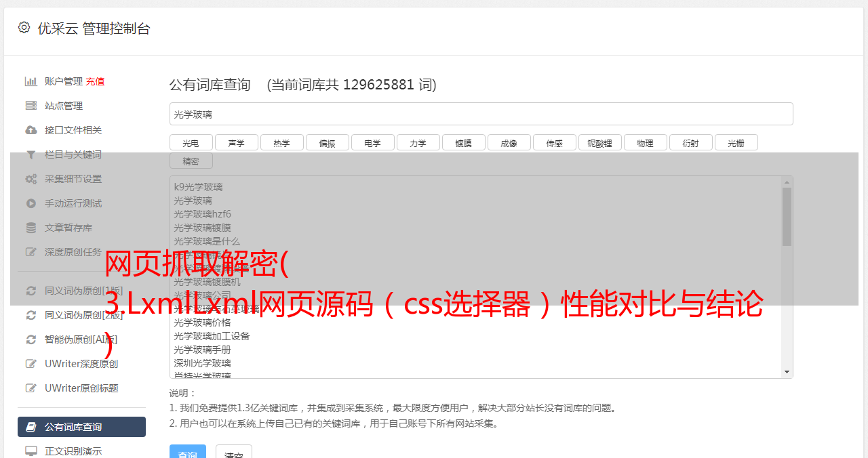868x458 pixels.
Task: Click the blue 查询 button
Action: [x=188, y=453]
